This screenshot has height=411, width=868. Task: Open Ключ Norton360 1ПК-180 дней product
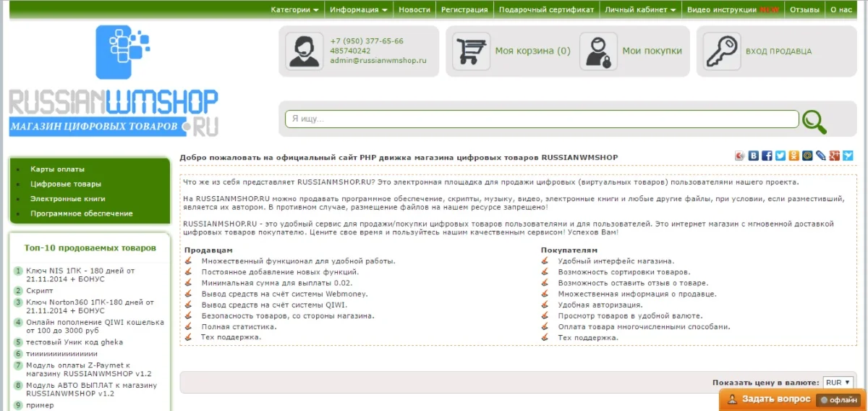(x=90, y=306)
